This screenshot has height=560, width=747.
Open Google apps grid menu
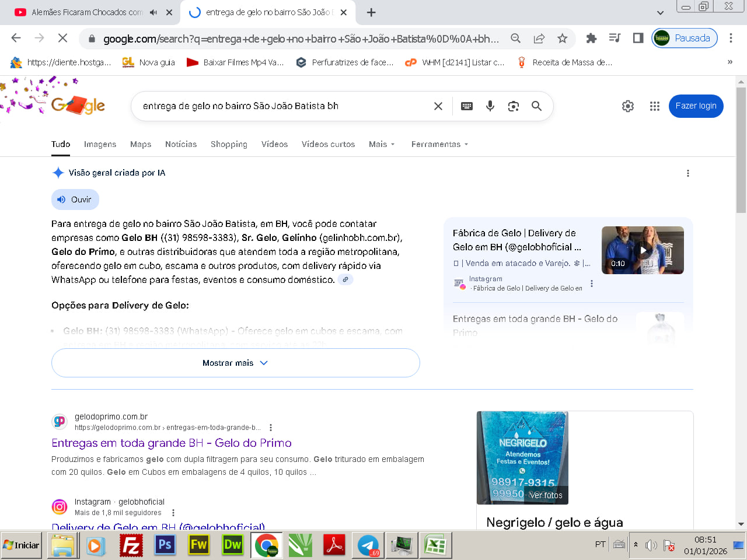[x=655, y=106]
